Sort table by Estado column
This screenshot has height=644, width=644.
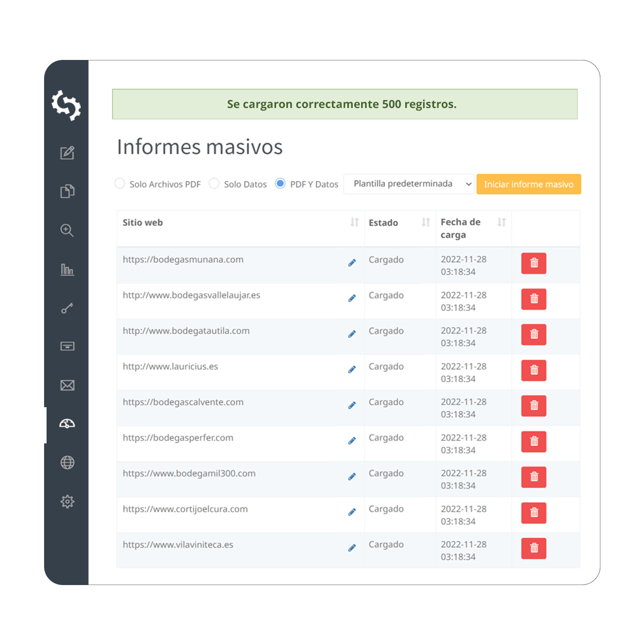[x=426, y=222]
